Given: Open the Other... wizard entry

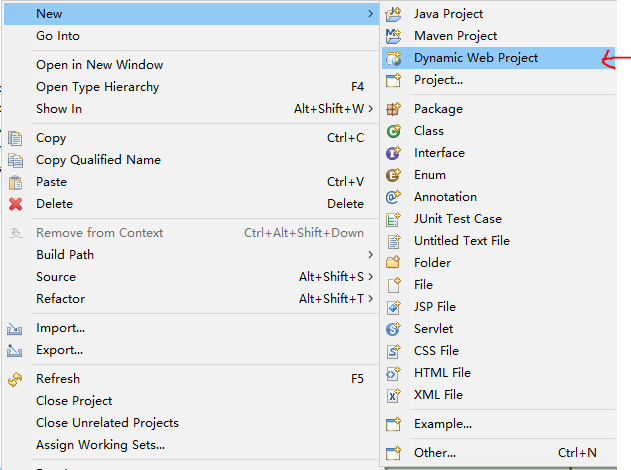Looking at the screenshot, I should 435,453.
